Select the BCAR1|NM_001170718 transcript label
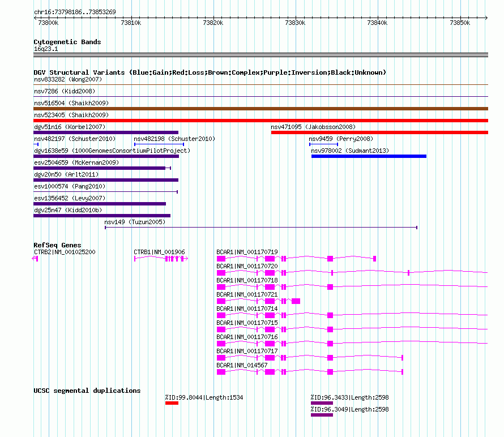This screenshot has height=437, width=504. tap(247, 281)
